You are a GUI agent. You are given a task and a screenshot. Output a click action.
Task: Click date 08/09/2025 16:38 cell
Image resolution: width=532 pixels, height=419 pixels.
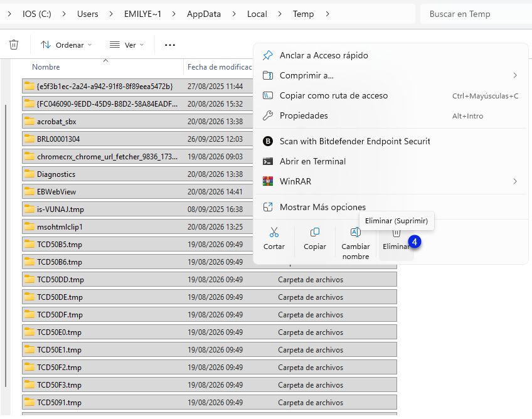(x=215, y=209)
